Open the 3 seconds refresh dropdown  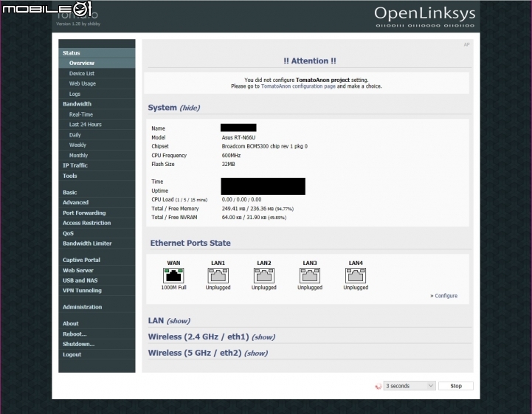(410, 386)
